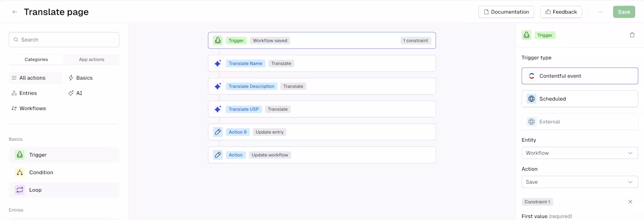Click the sparkle icon on Translate USP step
This screenshot has height=220, width=644.
click(x=218, y=109)
